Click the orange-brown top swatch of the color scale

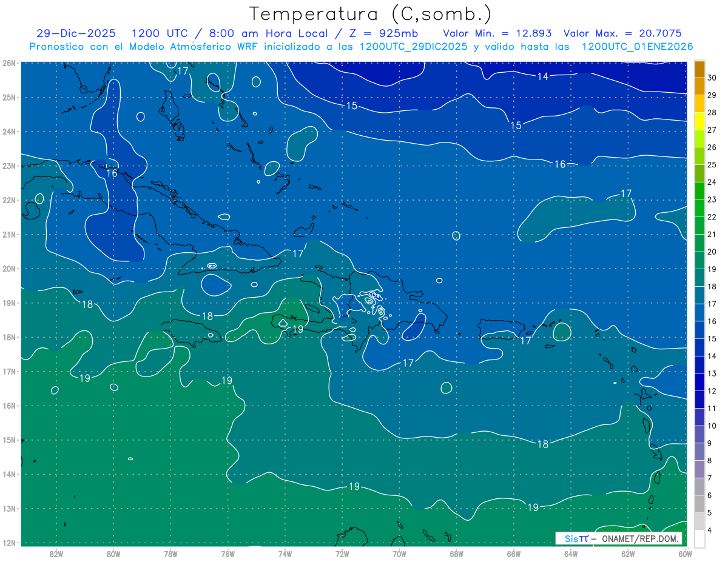tap(699, 69)
